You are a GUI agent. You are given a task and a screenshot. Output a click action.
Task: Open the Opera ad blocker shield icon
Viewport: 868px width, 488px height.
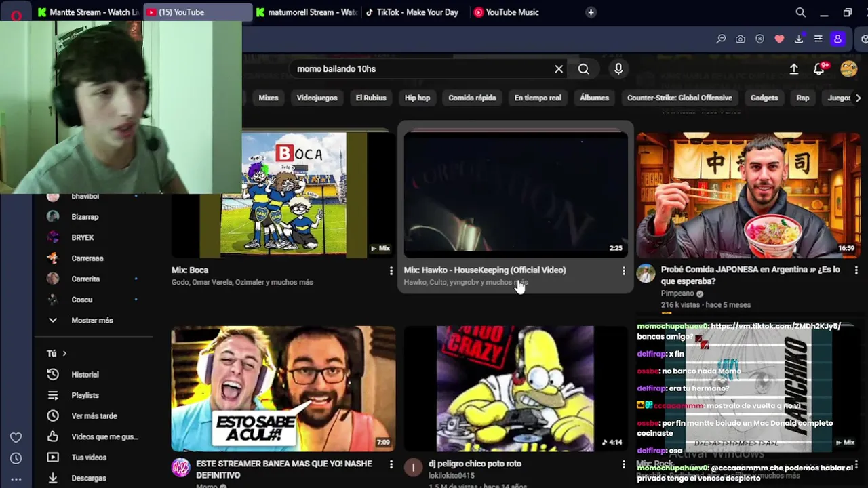(x=759, y=39)
